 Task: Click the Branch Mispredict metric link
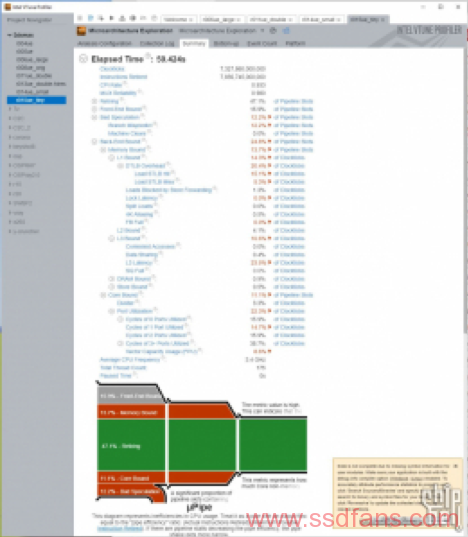[130, 125]
